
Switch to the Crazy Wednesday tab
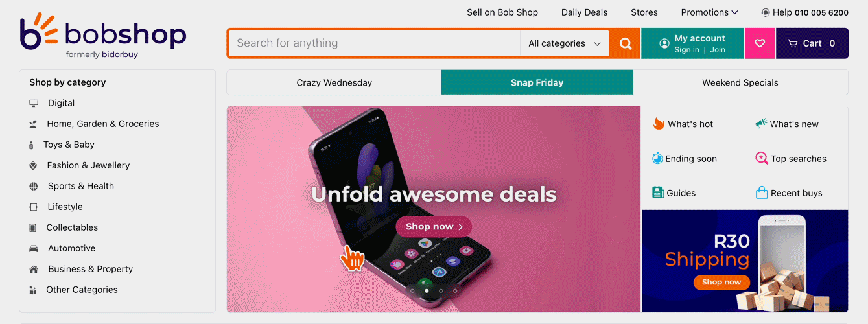coord(334,82)
